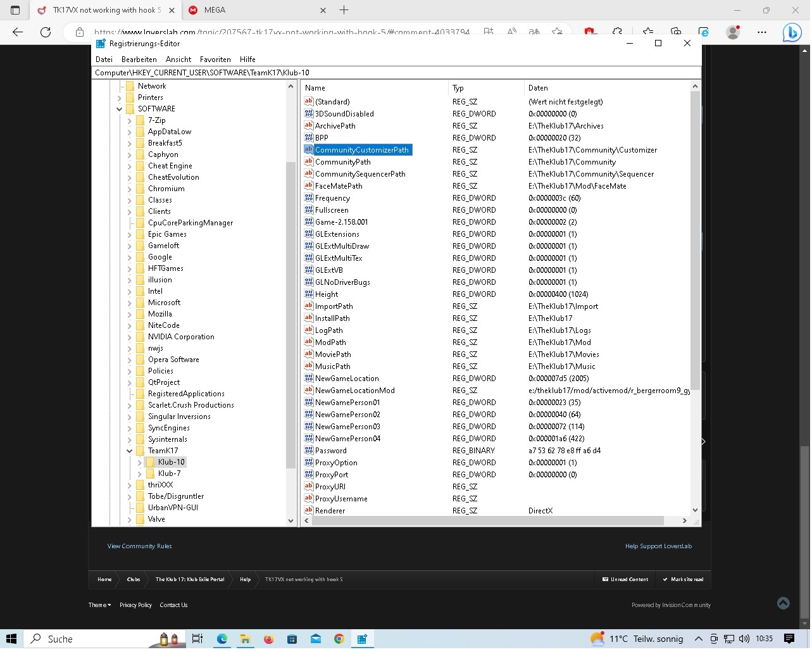Screen dimensions: 812x652
Task: Expand the Microsoft registry key
Action: click(130, 303)
